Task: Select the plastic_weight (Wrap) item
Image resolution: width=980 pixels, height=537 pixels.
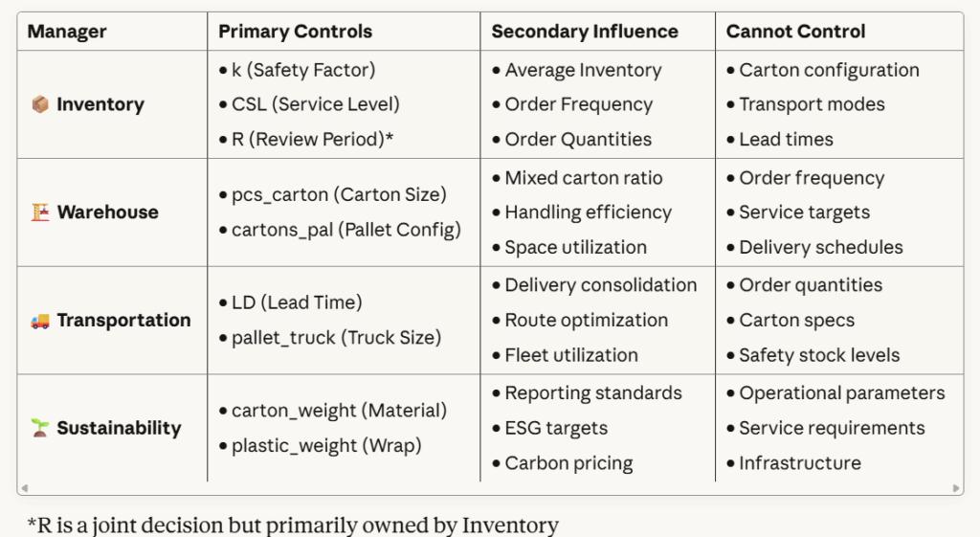Action: pos(326,446)
